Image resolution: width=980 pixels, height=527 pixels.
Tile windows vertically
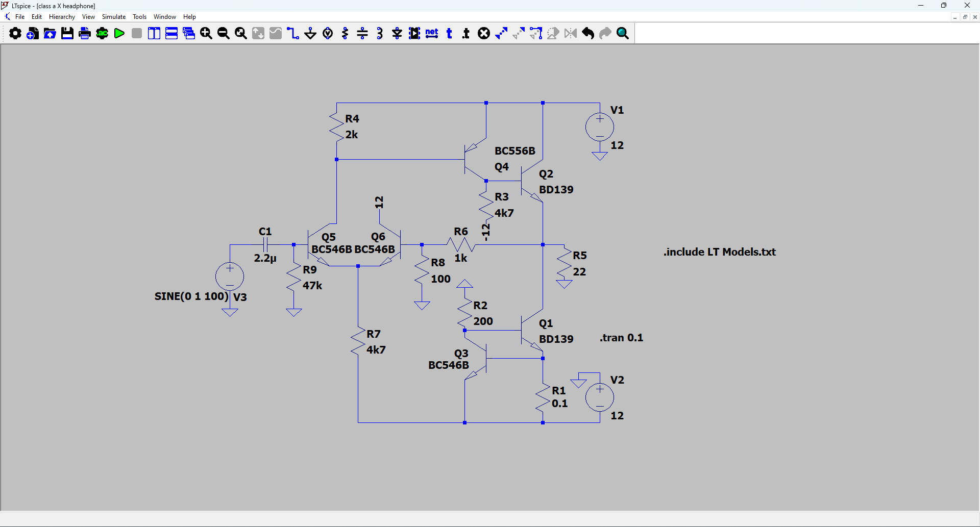click(154, 34)
